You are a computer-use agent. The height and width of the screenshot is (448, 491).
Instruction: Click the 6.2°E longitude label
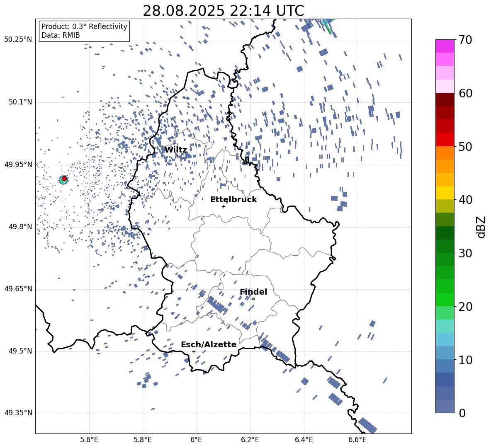point(250,440)
